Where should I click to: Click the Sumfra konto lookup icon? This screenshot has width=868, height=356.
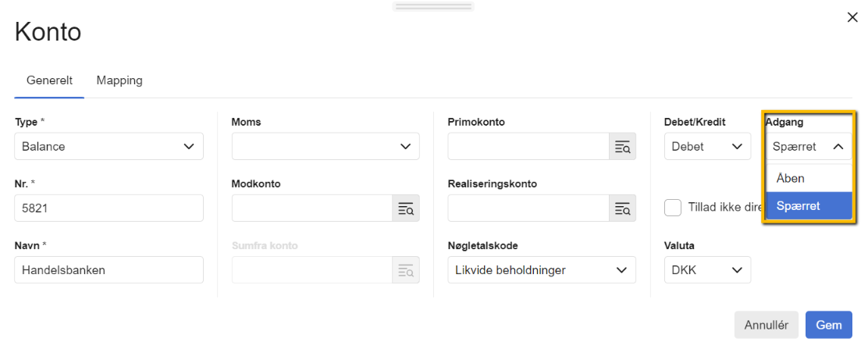pos(405,270)
